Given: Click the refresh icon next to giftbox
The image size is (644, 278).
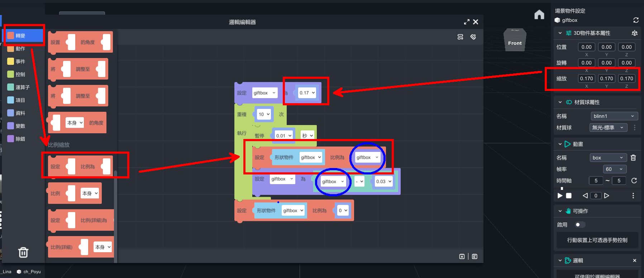Looking at the screenshot, I should click(636, 20).
